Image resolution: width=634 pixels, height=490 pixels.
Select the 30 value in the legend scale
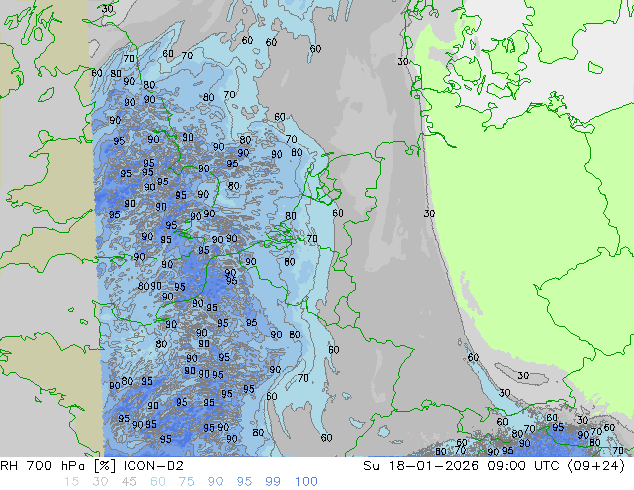point(100,482)
